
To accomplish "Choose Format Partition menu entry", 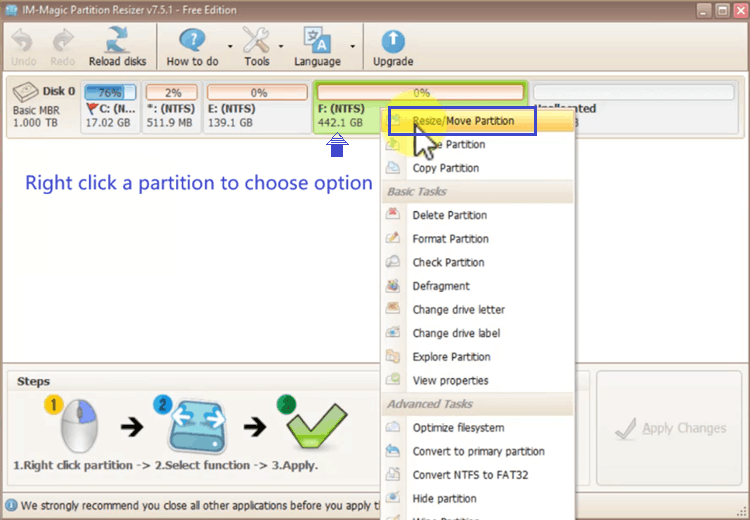I will (478, 239).
